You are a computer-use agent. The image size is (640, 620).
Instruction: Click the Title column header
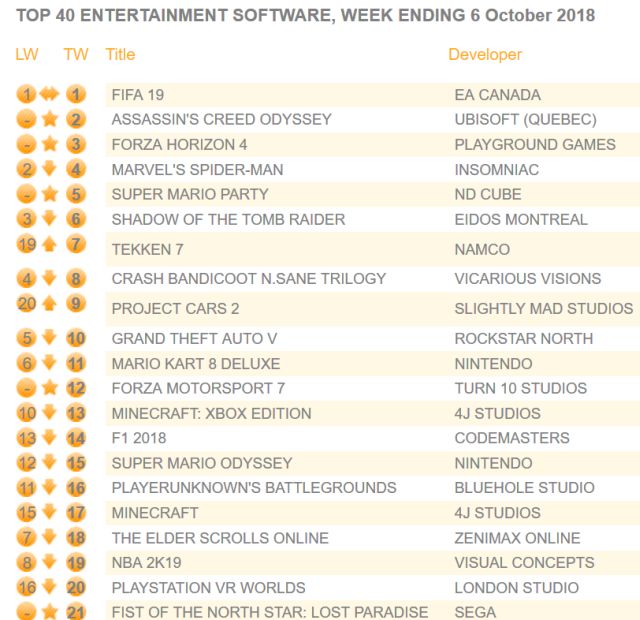pos(120,54)
